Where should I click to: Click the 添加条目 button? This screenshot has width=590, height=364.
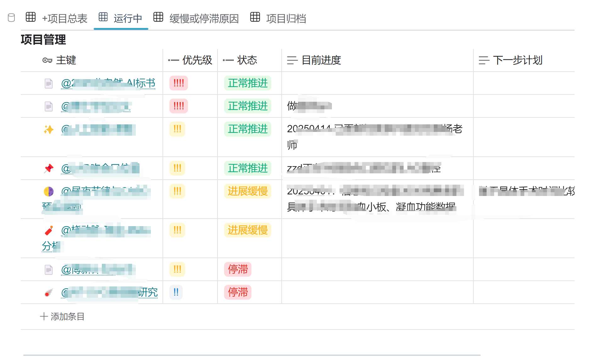[x=62, y=317]
